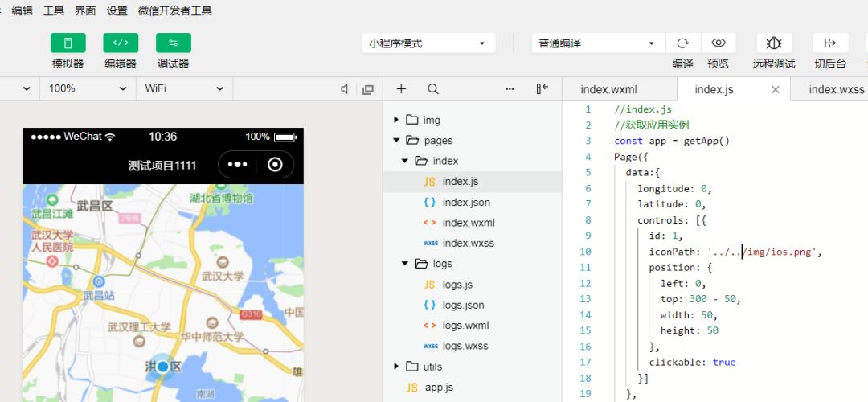Image resolution: width=868 pixels, height=402 pixels.
Task: Open index.json in file tree
Action: 473,202
